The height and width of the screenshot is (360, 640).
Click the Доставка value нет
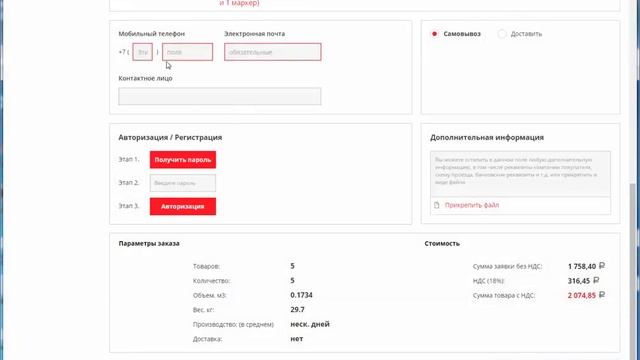pos(297,339)
